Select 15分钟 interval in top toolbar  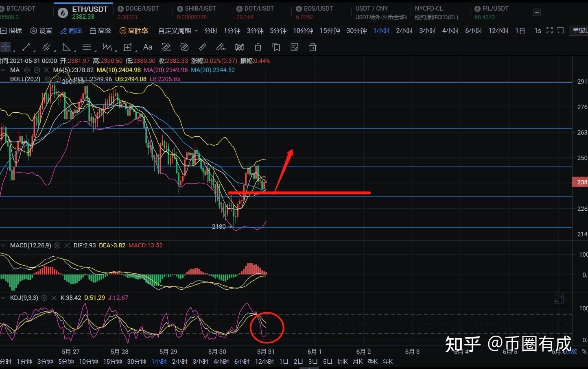coord(330,31)
